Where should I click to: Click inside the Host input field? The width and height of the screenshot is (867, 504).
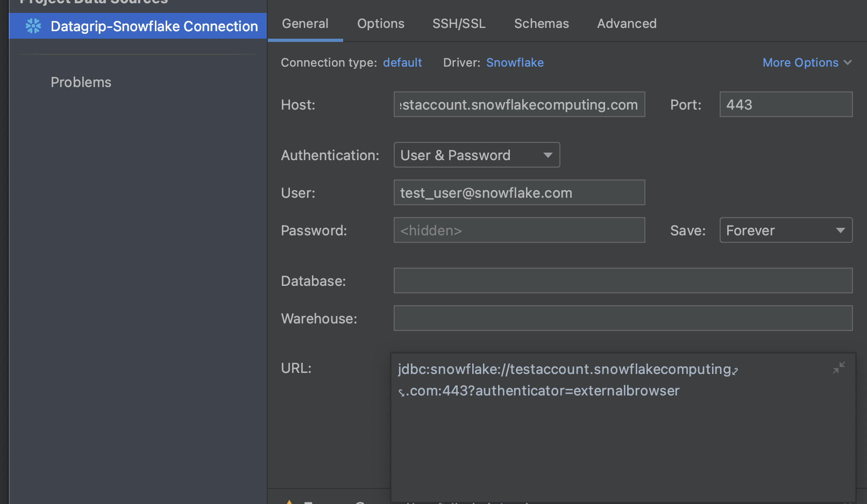[x=518, y=104]
